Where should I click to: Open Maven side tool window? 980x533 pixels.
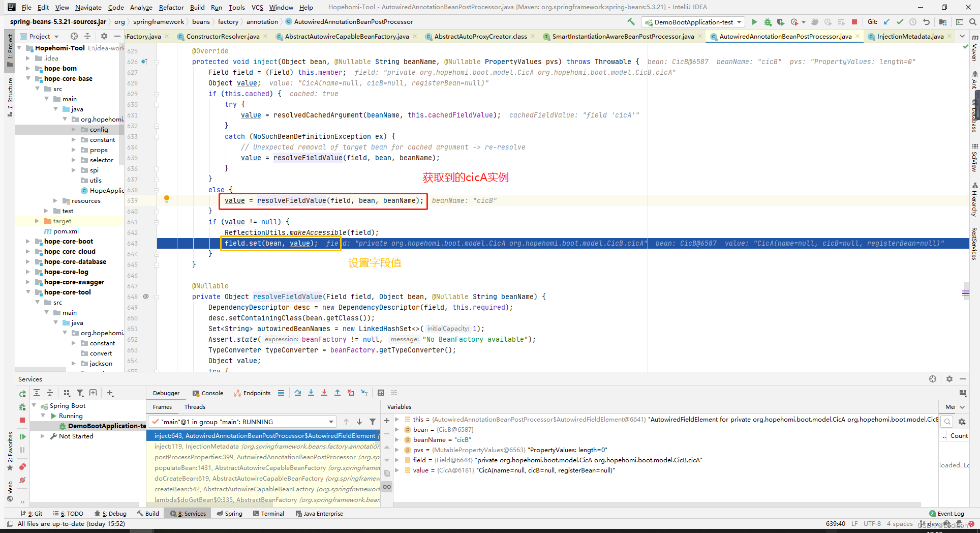pyautogui.click(x=974, y=48)
